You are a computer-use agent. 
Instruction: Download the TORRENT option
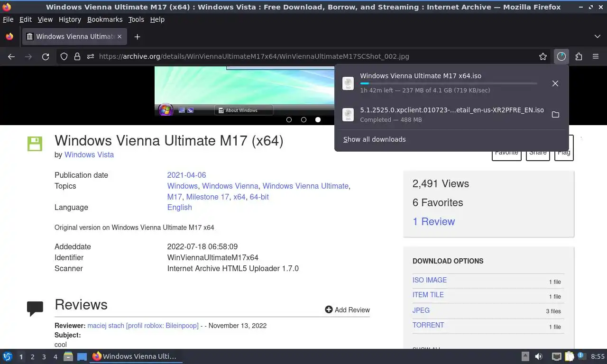pyautogui.click(x=428, y=325)
